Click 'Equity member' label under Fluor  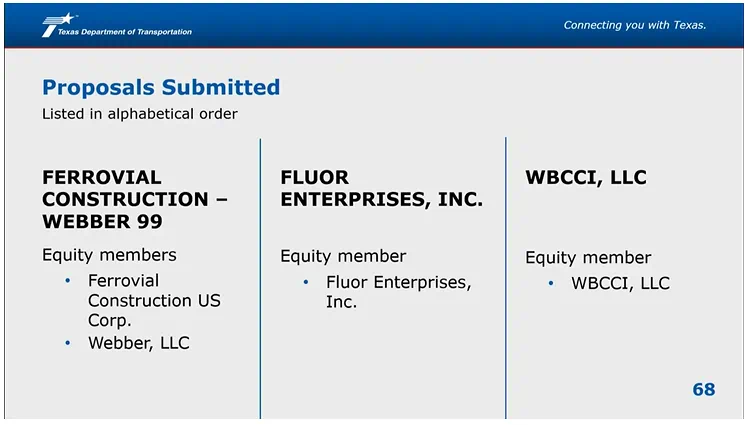point(343,256)
